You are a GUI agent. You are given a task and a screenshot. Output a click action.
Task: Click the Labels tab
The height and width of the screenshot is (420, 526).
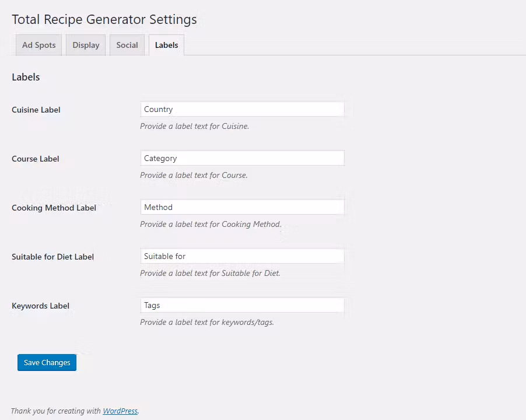coord(166,45)
